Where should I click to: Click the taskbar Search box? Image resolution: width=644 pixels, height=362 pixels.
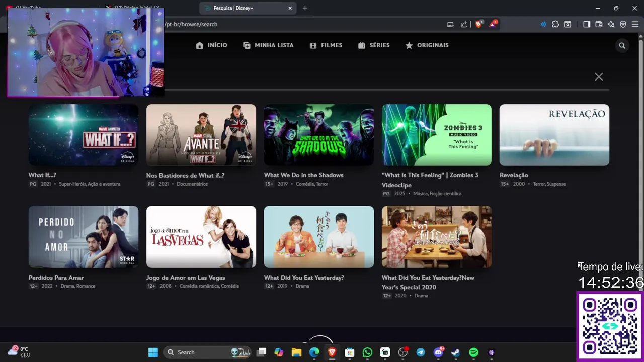click(208, 352)
